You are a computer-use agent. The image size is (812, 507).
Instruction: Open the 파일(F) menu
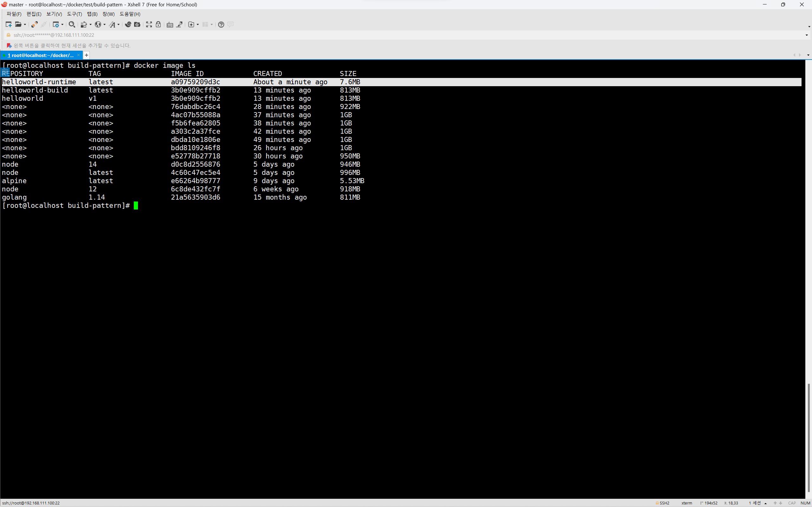tap(14, 14)
